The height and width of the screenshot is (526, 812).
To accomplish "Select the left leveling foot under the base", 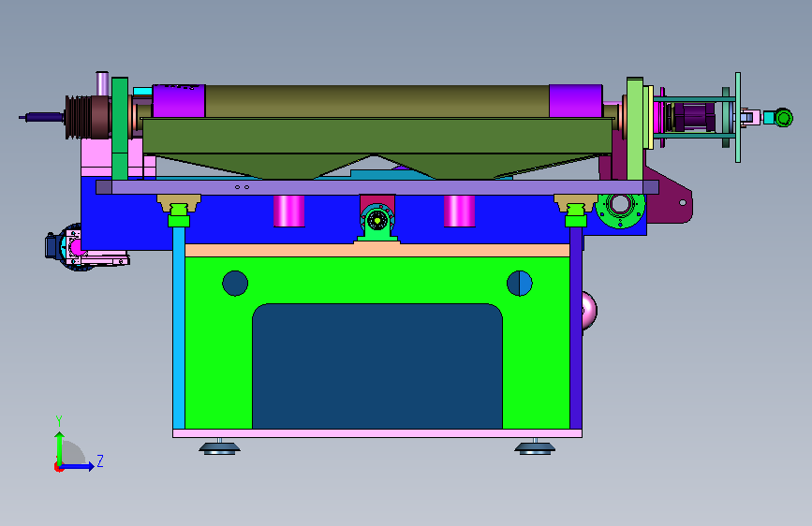I will click(219, 446).
